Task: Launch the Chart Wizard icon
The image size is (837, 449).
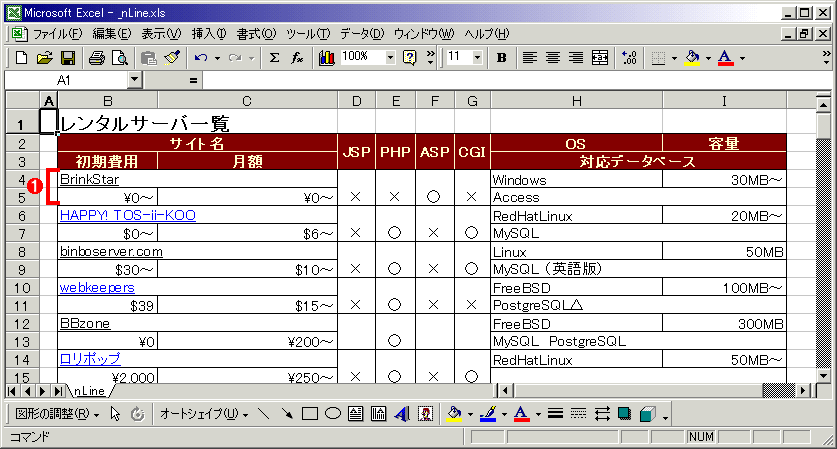Action: [326, 58]
